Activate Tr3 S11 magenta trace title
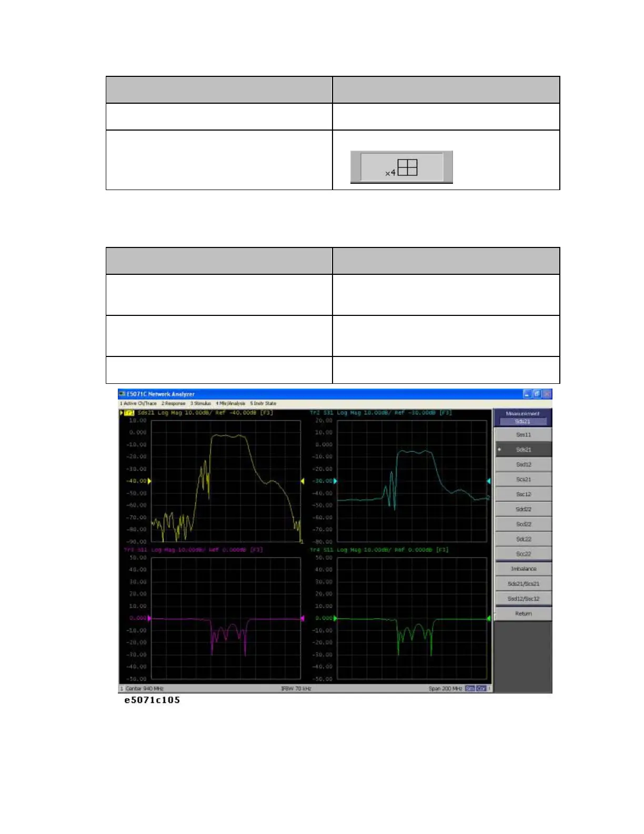This screenshot has height=834, width=644. pos(194,550)
